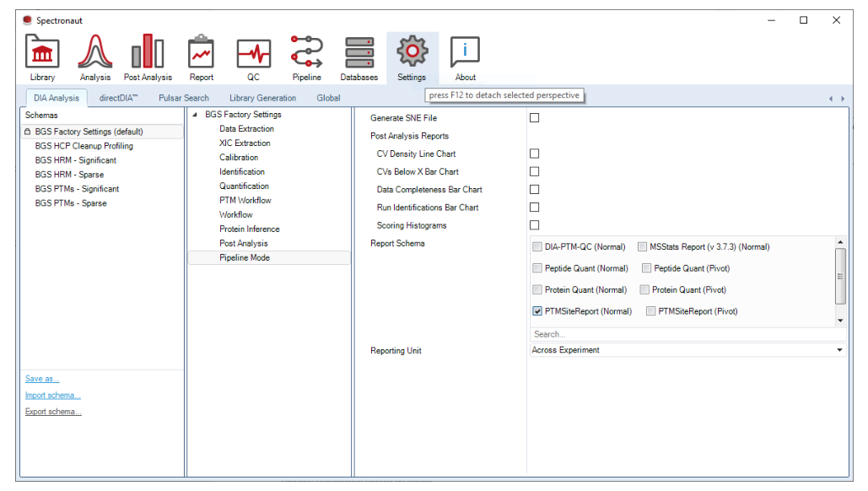
Task: Open Post Analysis settings tree node
Action: pos(244,244)
